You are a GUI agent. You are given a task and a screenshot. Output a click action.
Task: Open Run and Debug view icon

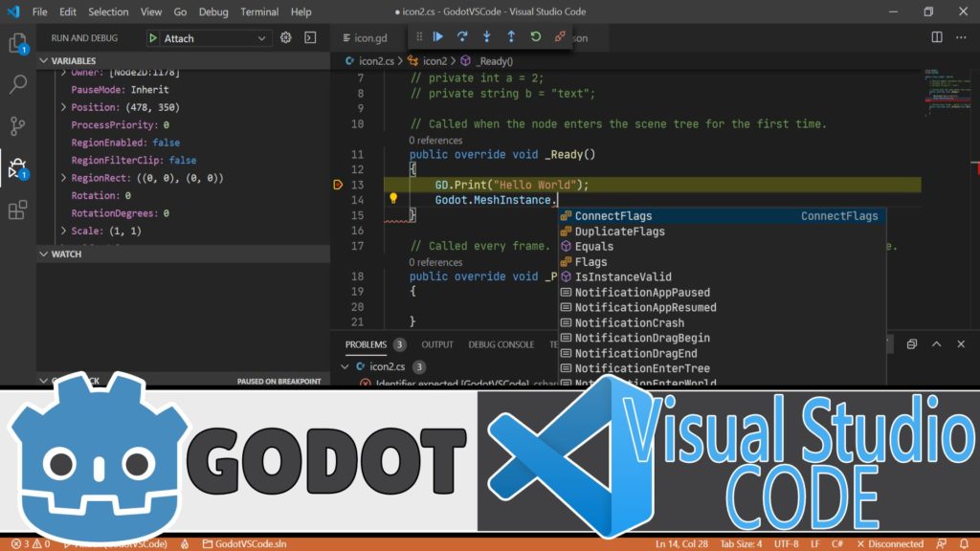point(17,168)
